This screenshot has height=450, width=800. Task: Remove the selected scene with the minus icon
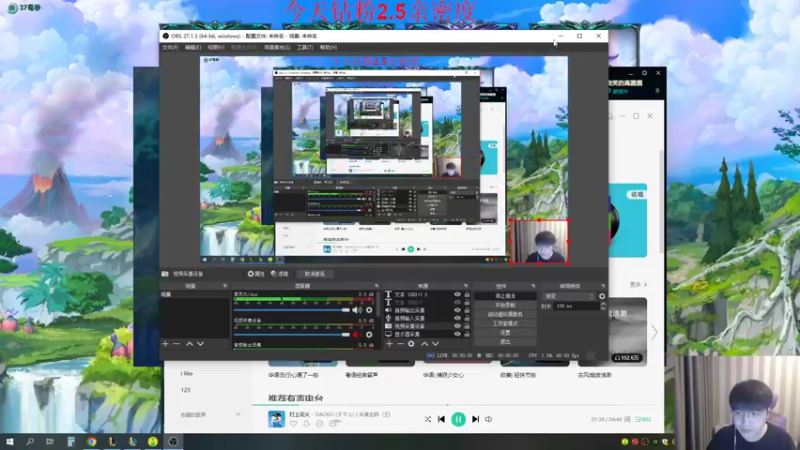(x=177, y=344)
